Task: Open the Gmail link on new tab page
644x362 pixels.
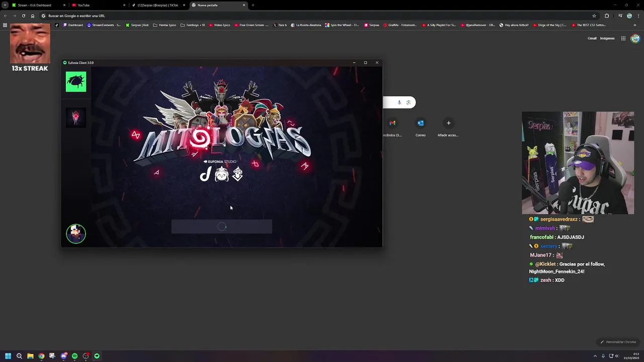Action: [x=592, y=38]
